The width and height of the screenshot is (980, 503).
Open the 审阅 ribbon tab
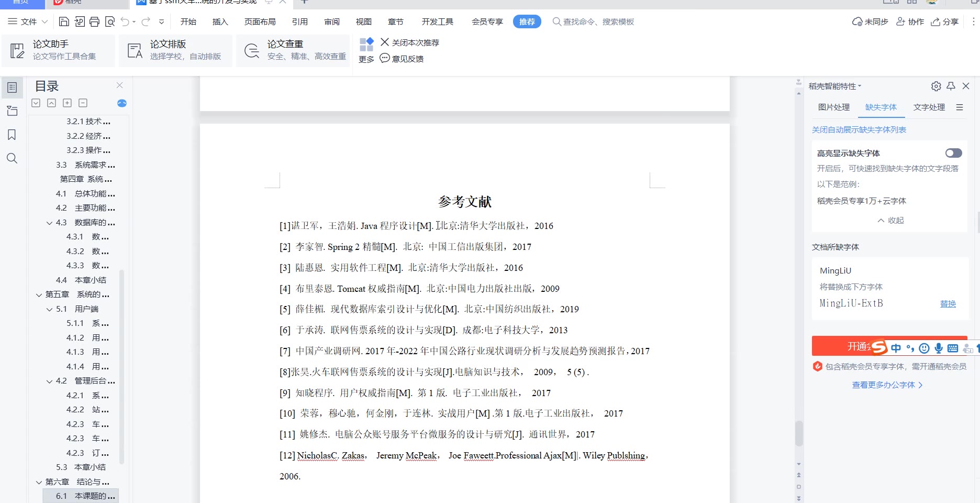point(332,21)
